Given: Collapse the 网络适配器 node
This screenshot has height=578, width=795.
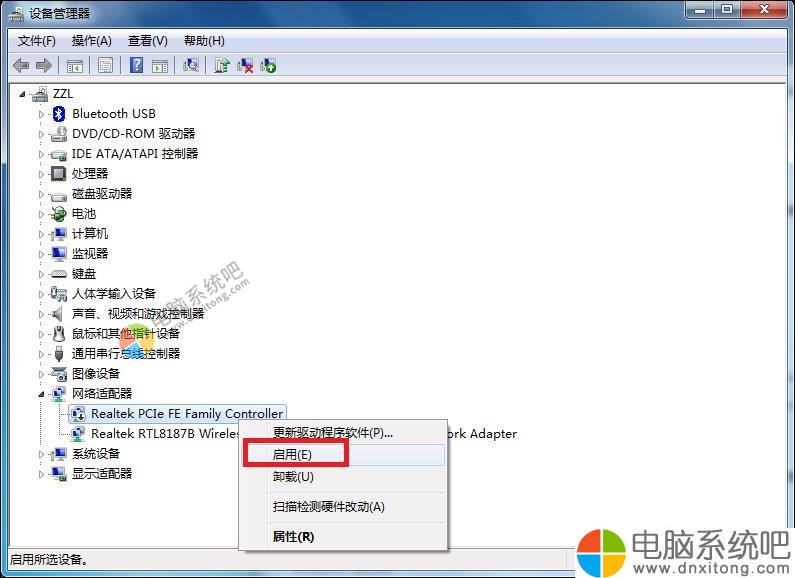Looking at the screenshot, I should coord(42,394).
